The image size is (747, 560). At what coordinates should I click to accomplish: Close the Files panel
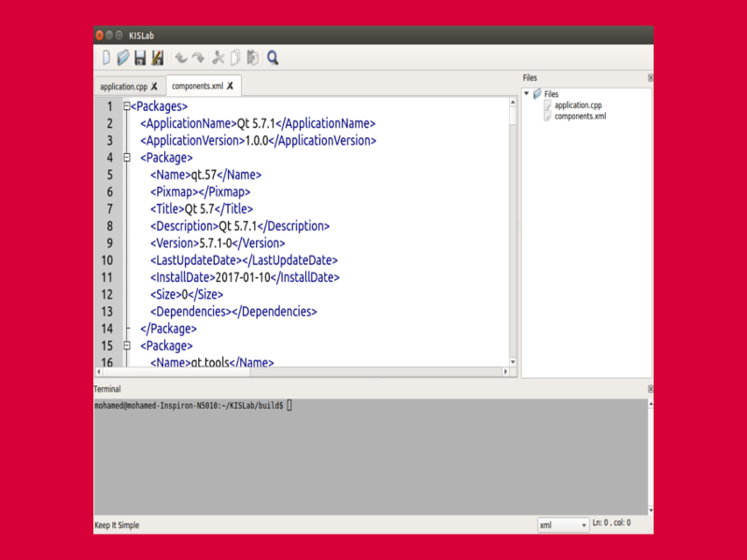(650, 77)
